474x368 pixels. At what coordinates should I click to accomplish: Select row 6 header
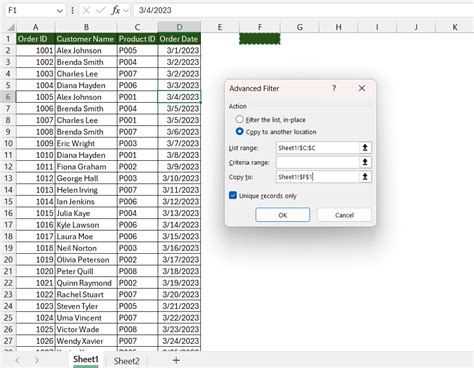point(8,97)
